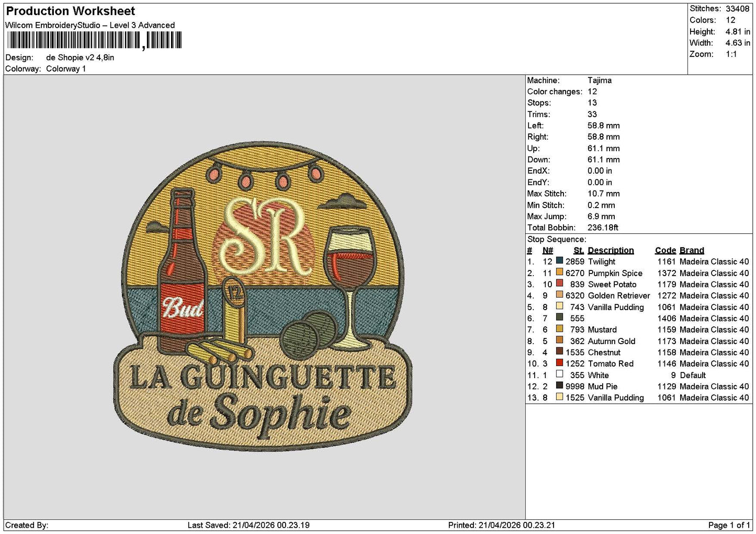Screen dimensions: 756x534
Task: Click the Machine value Tajima
Action: (600, 80)
